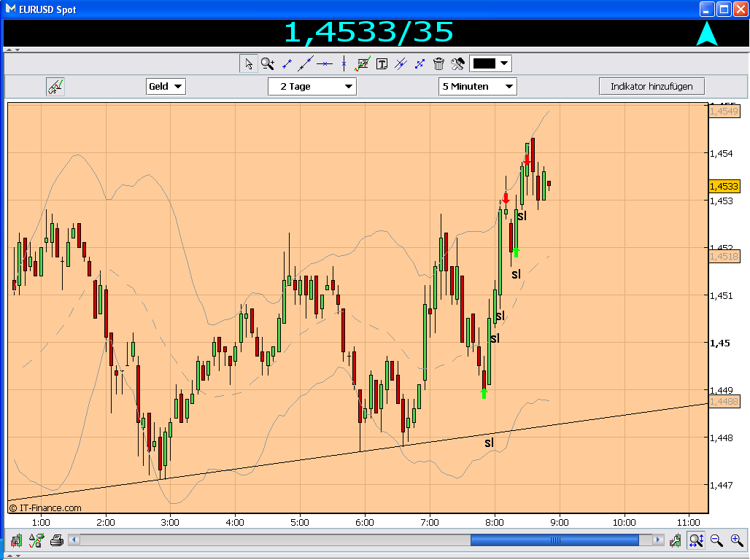Open the Geld price type dropdown
Screen dimensions: 750x560
coord(166,87)
